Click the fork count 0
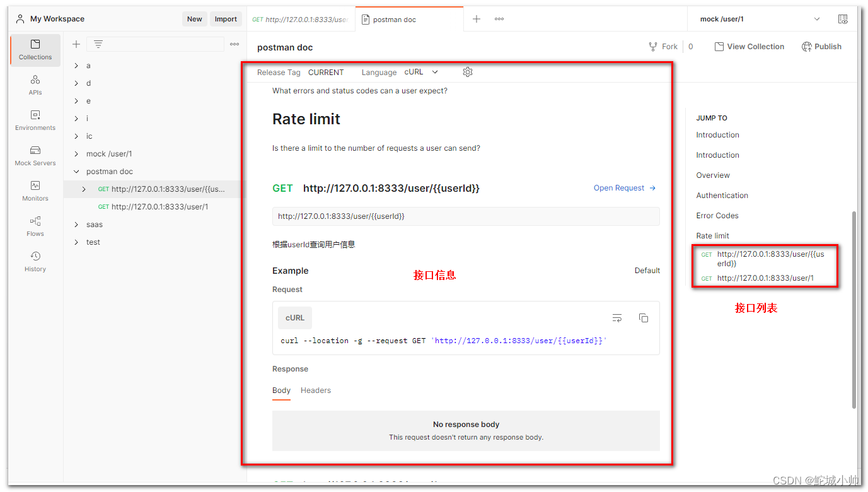 pos(691,47)
